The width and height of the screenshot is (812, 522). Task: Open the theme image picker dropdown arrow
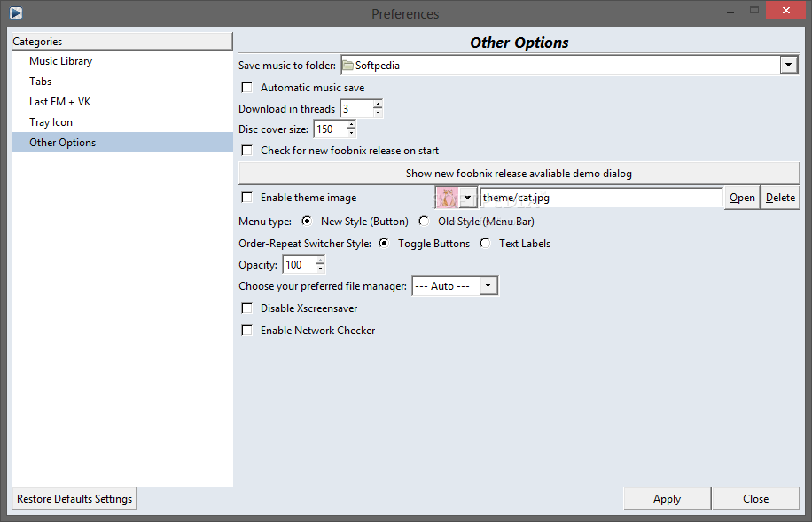point(468,198)
